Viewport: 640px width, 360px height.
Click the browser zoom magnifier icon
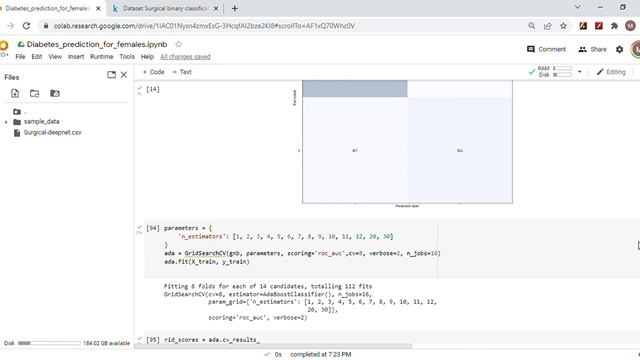point(531,26)
